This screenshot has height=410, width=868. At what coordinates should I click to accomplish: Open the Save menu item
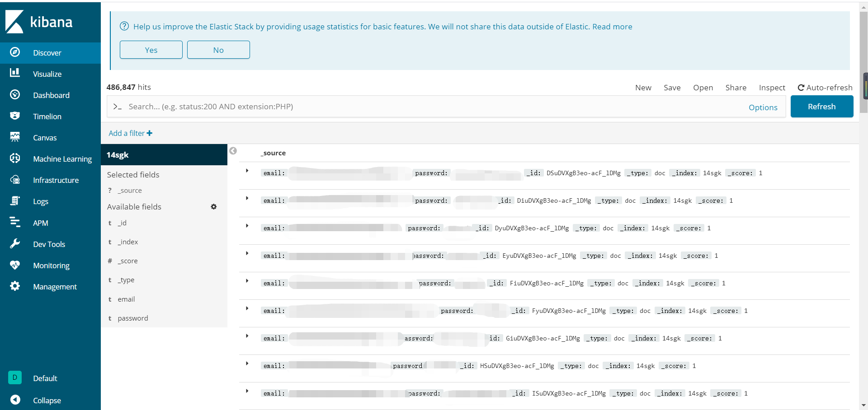tap(672, 88)
